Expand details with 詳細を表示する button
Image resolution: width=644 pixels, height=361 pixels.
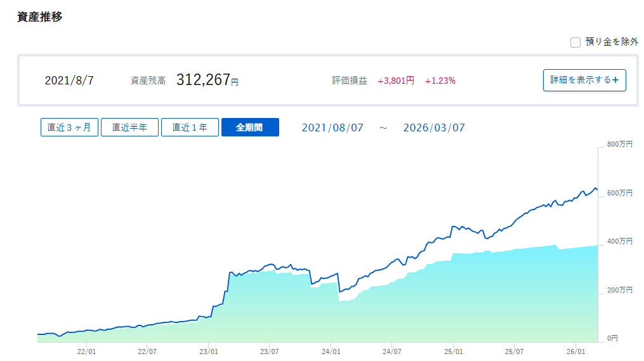coord(584,80)
